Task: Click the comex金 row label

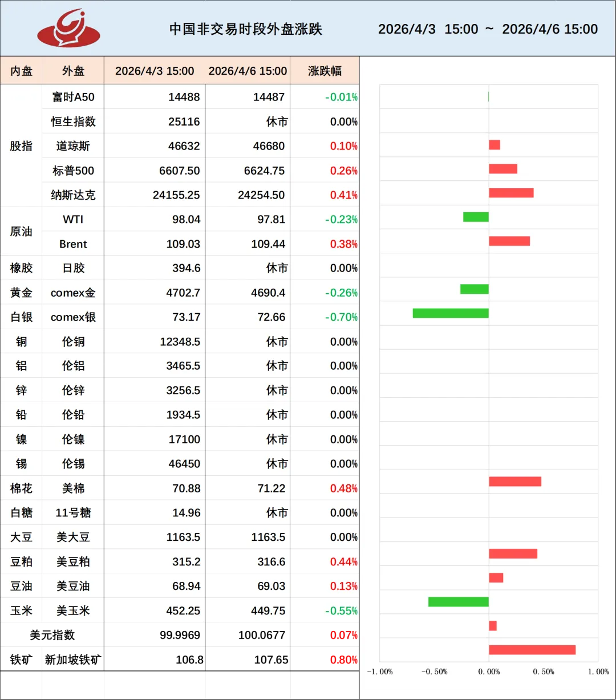Action: (73, 293)
